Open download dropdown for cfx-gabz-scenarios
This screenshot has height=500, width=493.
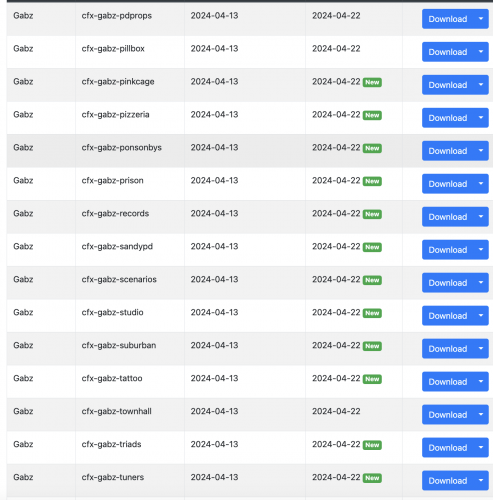tap(481, 283)
